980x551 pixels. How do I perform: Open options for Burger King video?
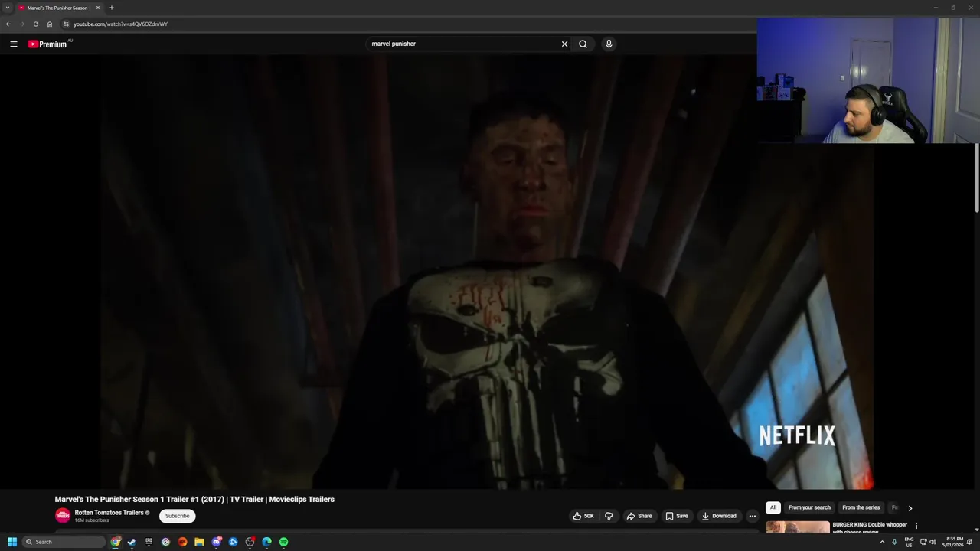[916, 526]
